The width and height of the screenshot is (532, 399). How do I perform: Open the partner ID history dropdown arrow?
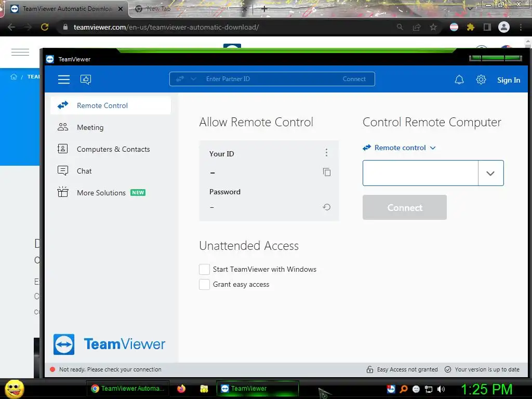(490, 173)
